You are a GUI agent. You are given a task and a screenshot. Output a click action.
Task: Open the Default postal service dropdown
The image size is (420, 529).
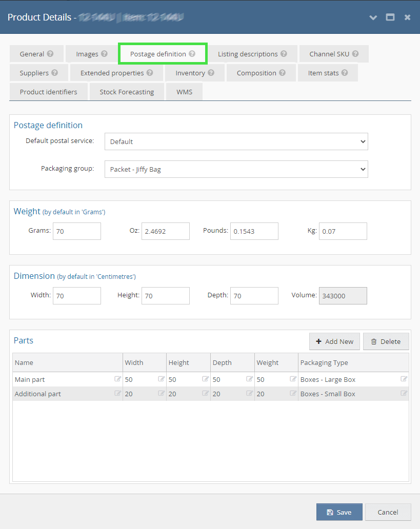(236, 141)
